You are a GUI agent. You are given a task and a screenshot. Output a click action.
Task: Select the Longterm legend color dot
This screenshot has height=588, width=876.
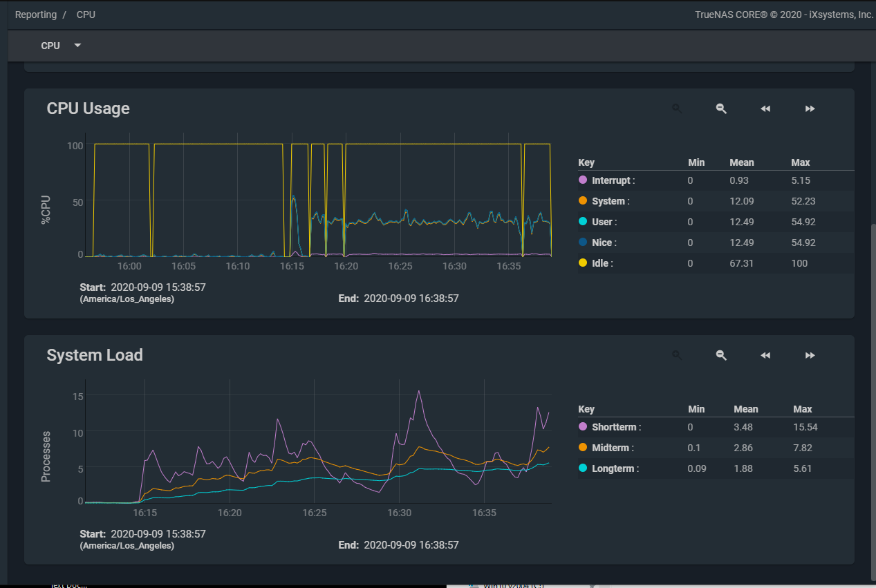(x=583, y=468)
